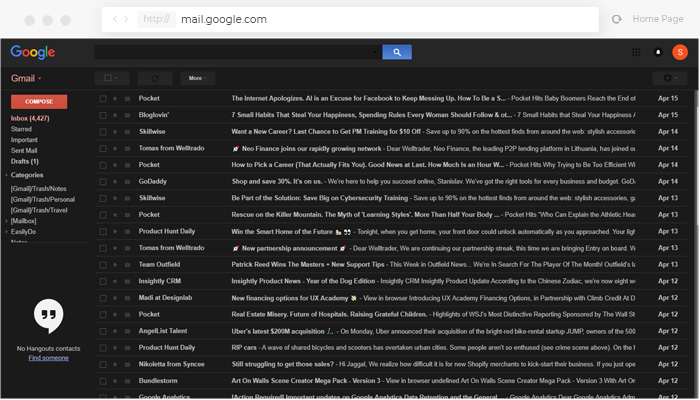Open the notifications bell
The height and width of the screenshot is (400, 700).
[x=658, y=52]
